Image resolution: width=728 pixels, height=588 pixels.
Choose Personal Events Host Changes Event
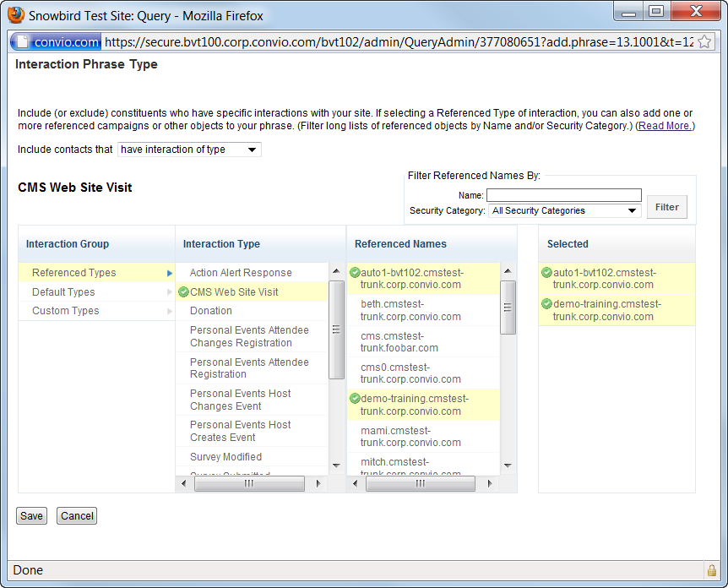(x=252, y=400)
